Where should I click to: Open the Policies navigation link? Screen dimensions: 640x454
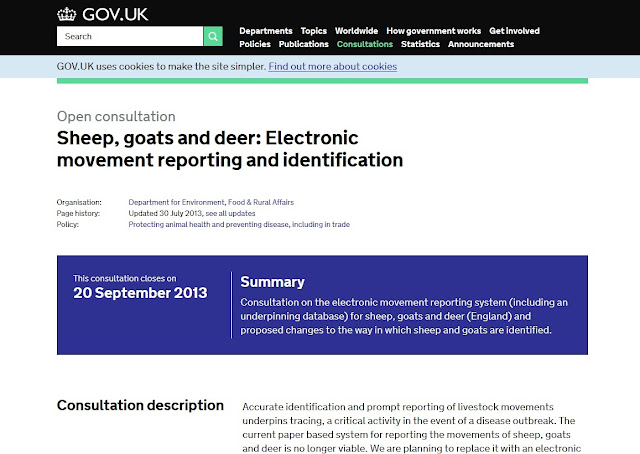click(255, 44)
